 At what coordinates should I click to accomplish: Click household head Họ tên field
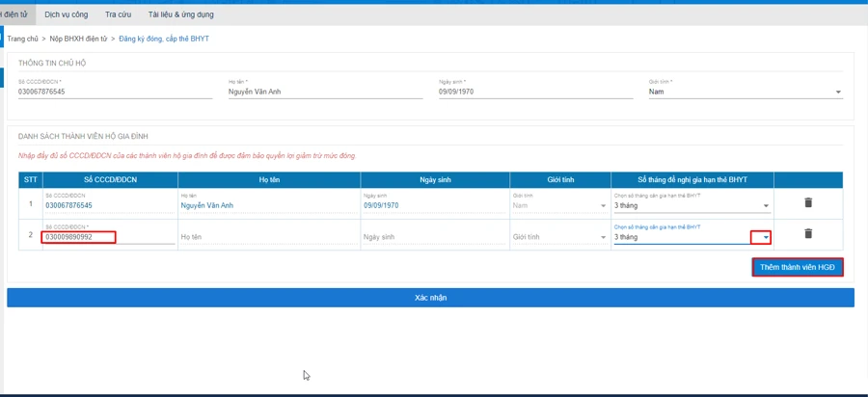[x=325, y=93]
